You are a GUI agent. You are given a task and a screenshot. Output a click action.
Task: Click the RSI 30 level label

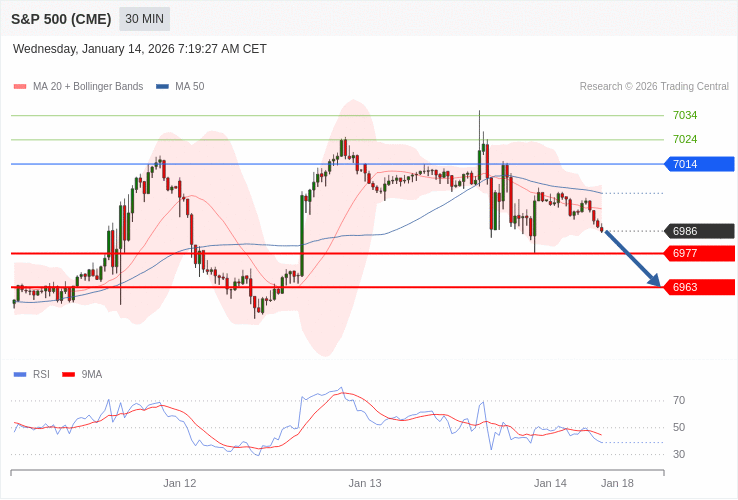tap(679, 454)
